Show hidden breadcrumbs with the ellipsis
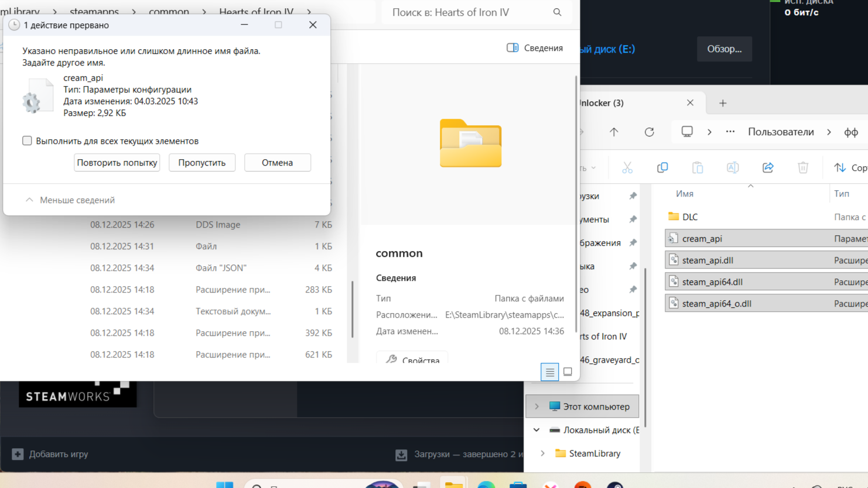This screenshot has width=868, height=488. pos(730,132)
